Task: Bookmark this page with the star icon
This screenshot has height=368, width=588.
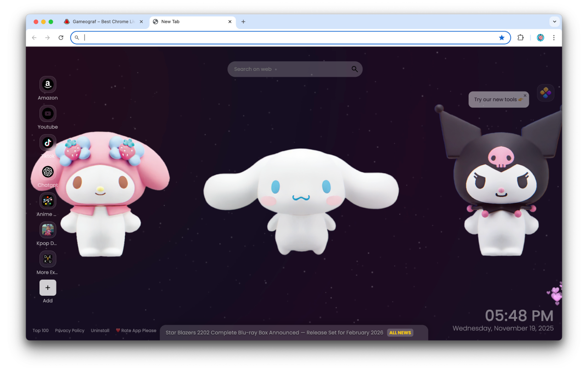Action: point(502,38)
